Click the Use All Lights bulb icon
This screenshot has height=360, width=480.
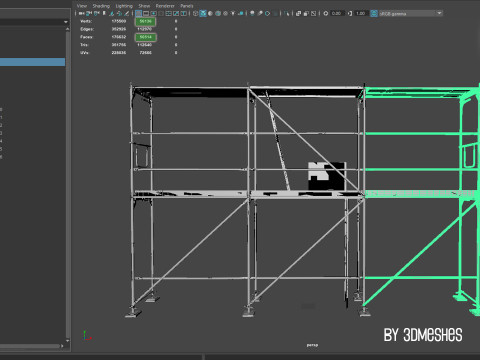233,13
